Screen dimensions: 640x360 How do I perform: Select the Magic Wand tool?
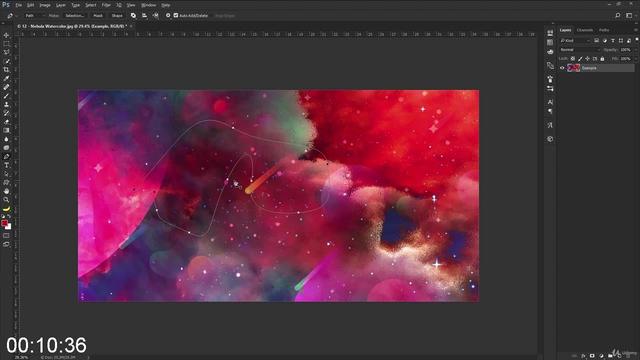6,61
